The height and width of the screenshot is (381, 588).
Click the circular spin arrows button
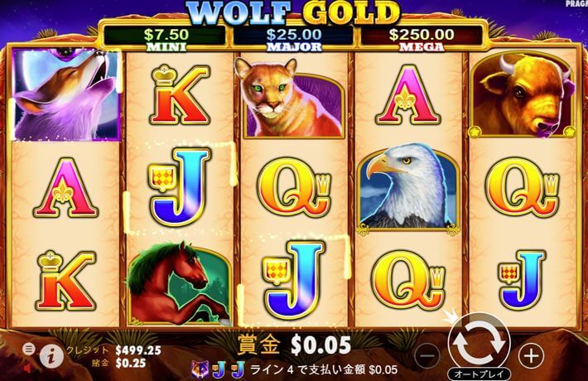(x=480, y=343)
